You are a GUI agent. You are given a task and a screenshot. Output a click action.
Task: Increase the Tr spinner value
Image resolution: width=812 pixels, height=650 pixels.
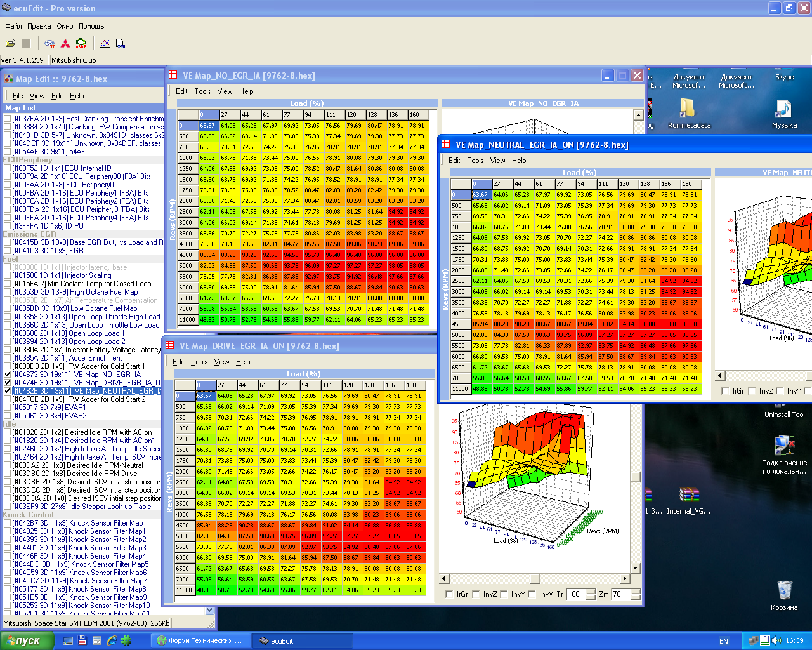[591, 592]
